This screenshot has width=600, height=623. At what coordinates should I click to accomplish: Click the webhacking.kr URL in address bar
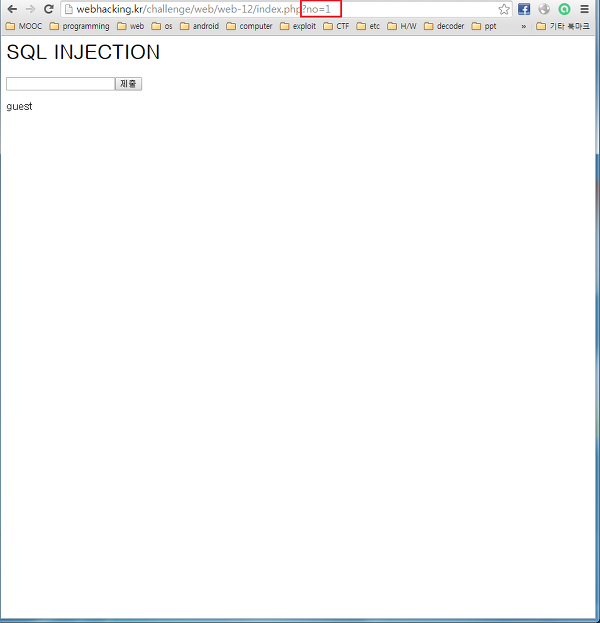pos(203,9)
